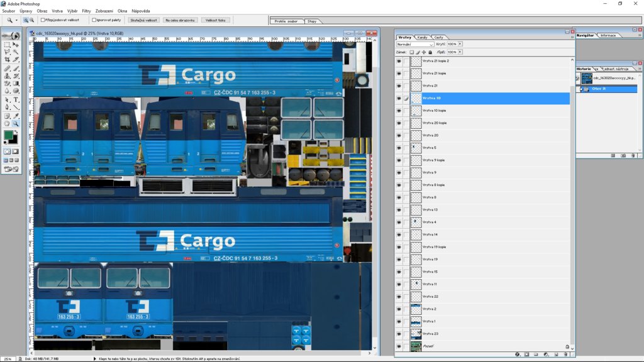The image size is (644, 362).
Task: Open the blend mode Normální dropdown
Action: (x=415, y=44)
